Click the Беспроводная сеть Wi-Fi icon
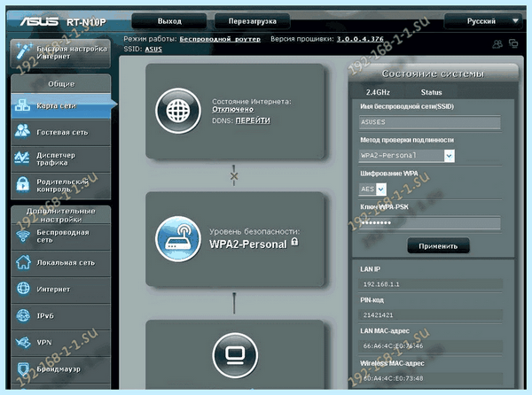The width and height of the screenshot is (532, 395). pyautogui.click(x=23, y=236)
